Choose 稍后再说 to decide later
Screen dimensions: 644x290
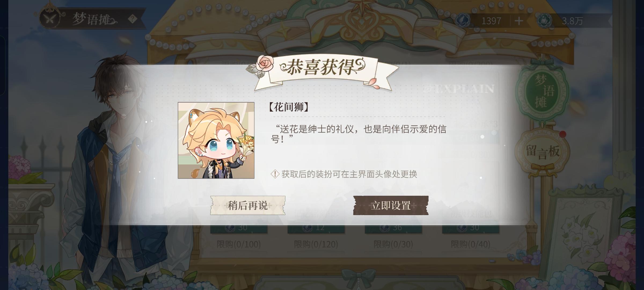(248, 205)
